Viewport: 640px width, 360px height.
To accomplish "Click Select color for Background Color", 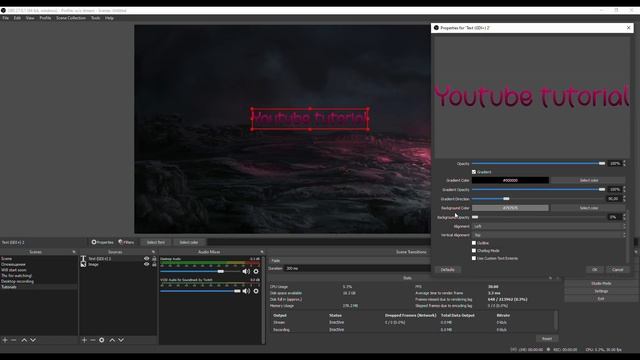I will point(588,208).
